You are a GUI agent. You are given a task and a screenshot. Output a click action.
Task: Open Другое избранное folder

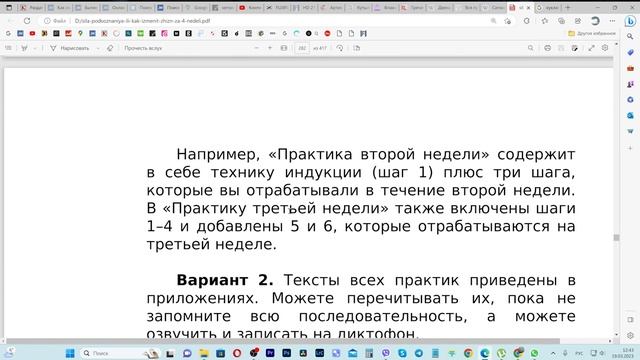click(x=591, y=33)
